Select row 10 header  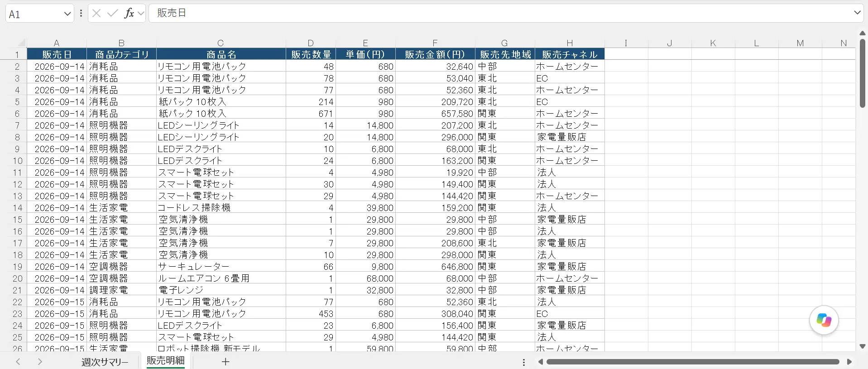17,161
